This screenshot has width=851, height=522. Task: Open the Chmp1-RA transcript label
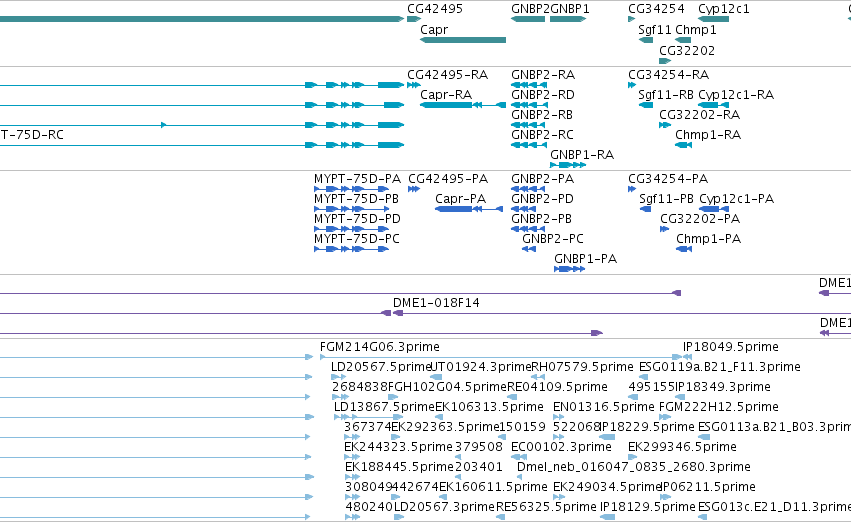coord(708,135)
